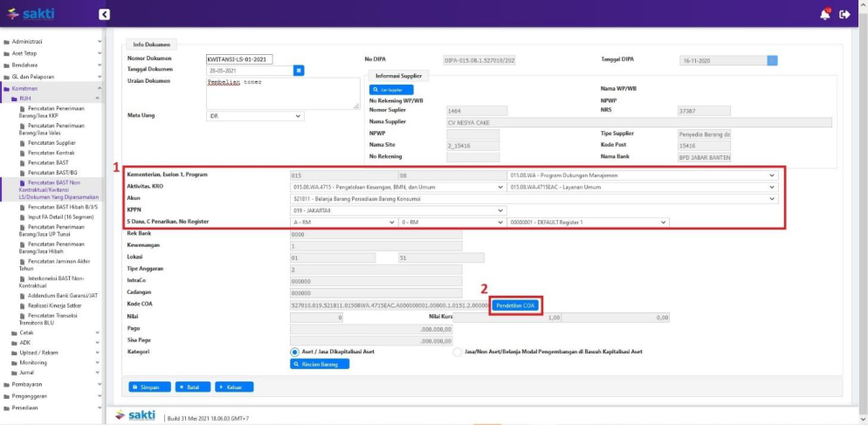
Task: Open the KPPN 019 - JAKARTA II dropdown
Action: tap(398, 210)
